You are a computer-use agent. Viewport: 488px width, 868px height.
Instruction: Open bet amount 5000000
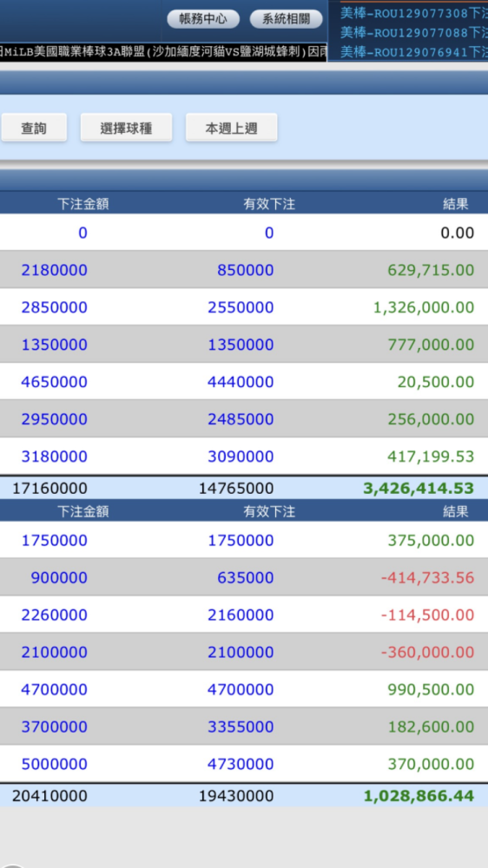55,765
